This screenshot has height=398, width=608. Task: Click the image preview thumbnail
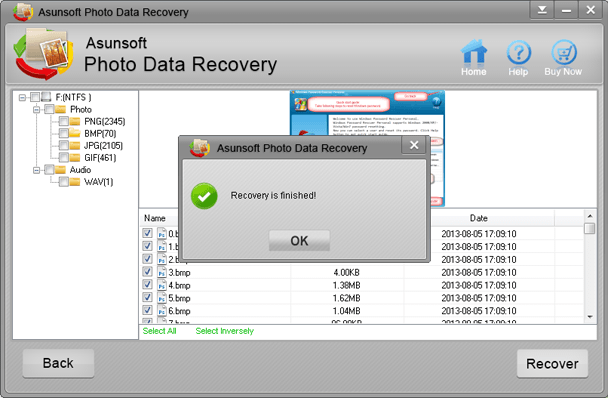point(367,113)
